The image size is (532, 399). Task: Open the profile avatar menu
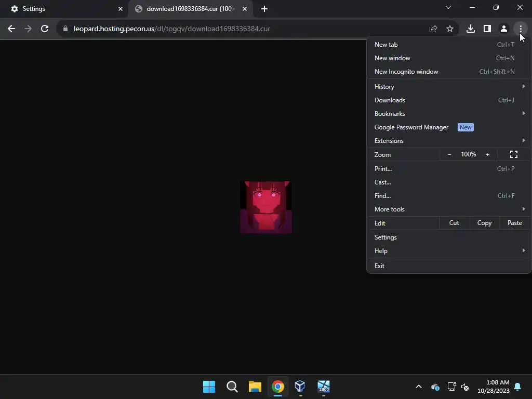pyautogui.click(x=504, y=29)
